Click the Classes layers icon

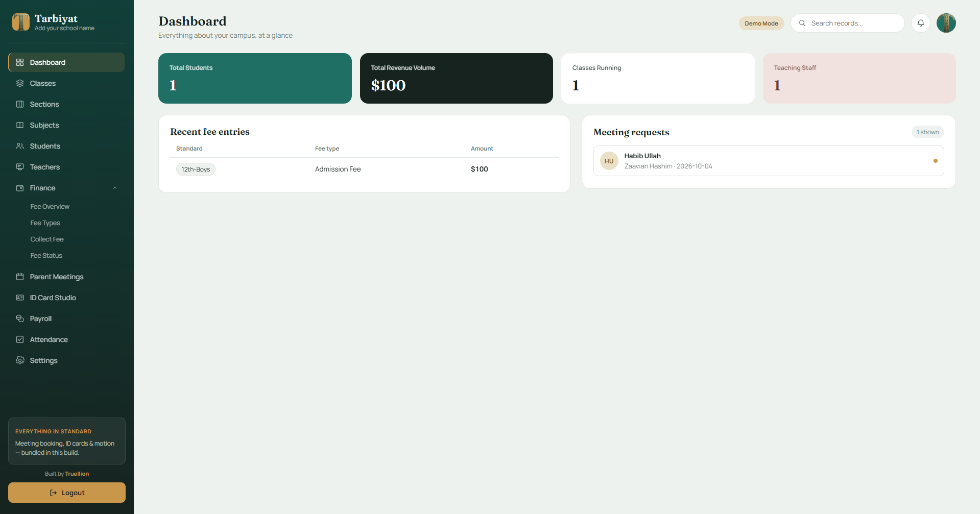[20, 83]
